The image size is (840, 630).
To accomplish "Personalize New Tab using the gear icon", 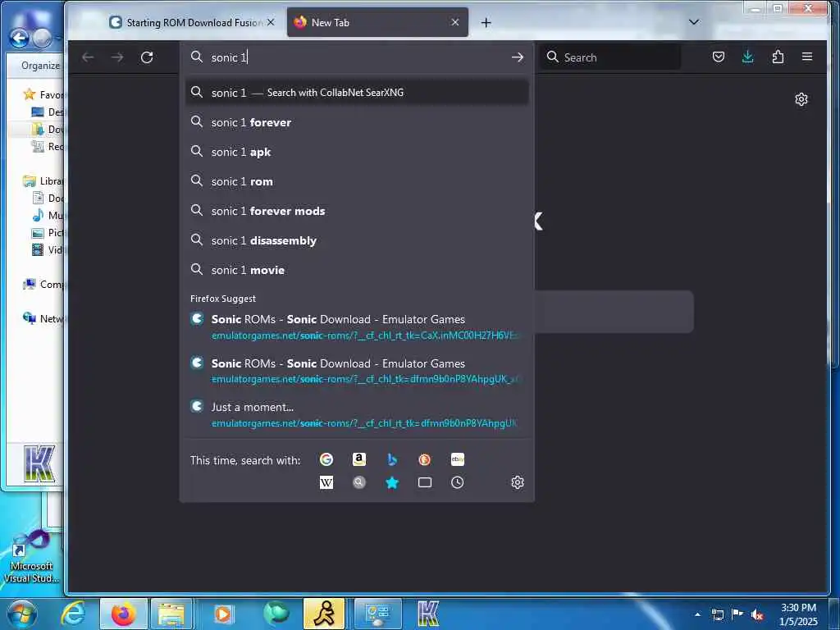I will pos(801,99).
